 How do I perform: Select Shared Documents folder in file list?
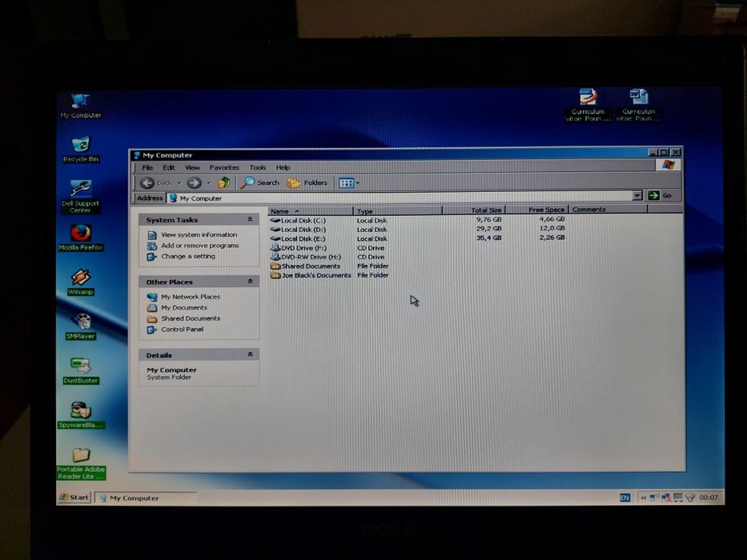305,266
